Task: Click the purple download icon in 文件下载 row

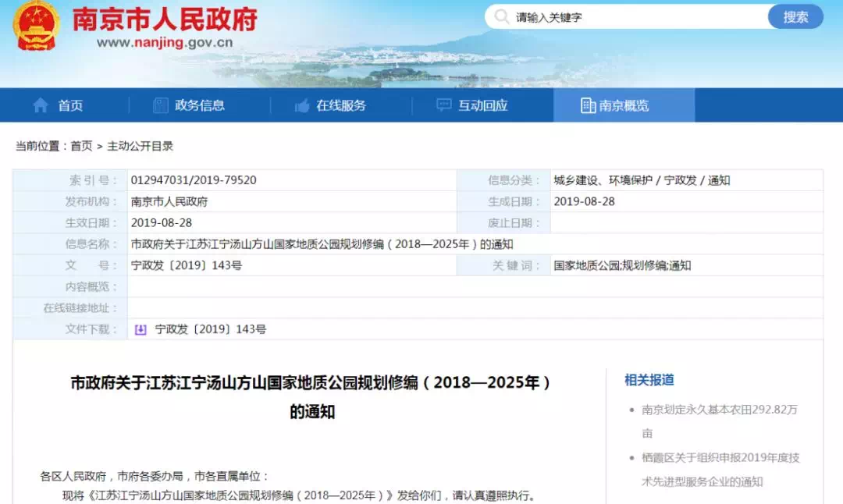Action: tap(140, 329)
